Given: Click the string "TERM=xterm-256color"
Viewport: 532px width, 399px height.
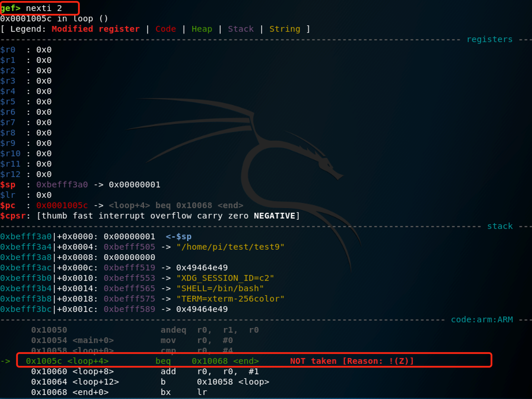Looking at the screenshot, I should [x=231, y=299].
